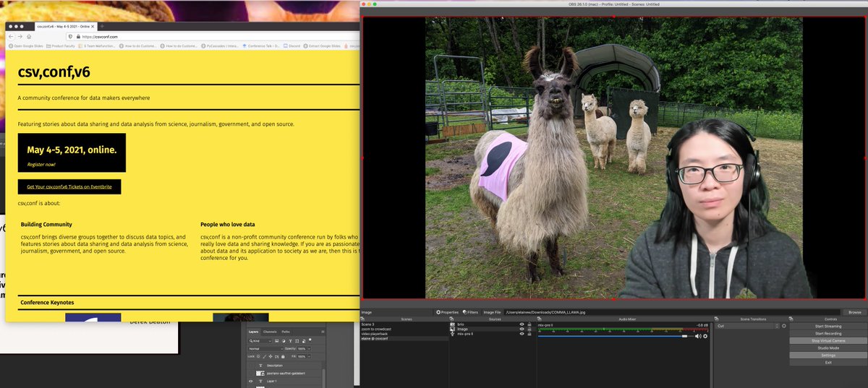Toggle lock on Image source
The height and width of the screenshot is (388, 868).
(529, 329)
